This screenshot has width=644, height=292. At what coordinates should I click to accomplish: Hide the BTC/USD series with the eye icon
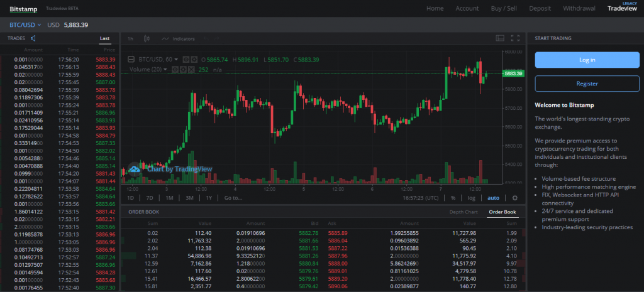point(186,60)
